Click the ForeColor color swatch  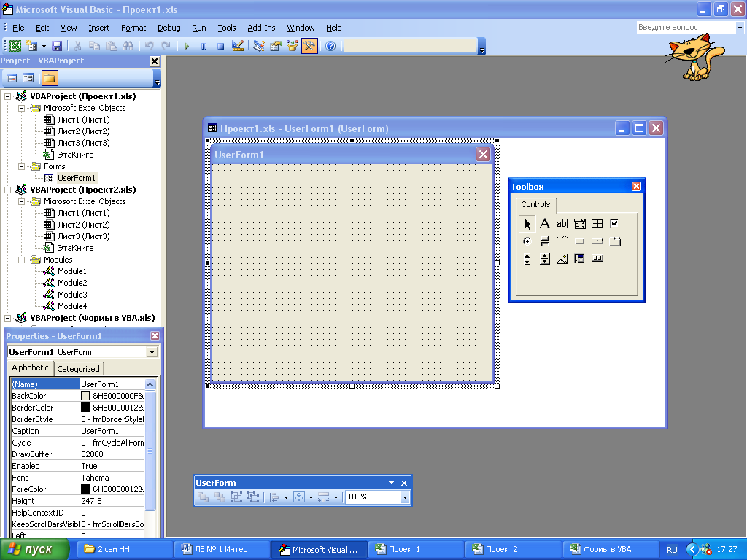coord(85,489)
